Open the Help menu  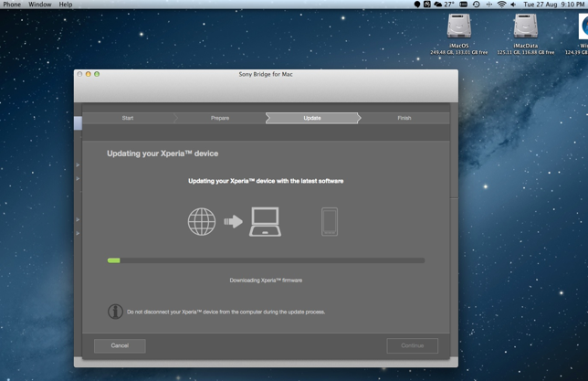66,5
